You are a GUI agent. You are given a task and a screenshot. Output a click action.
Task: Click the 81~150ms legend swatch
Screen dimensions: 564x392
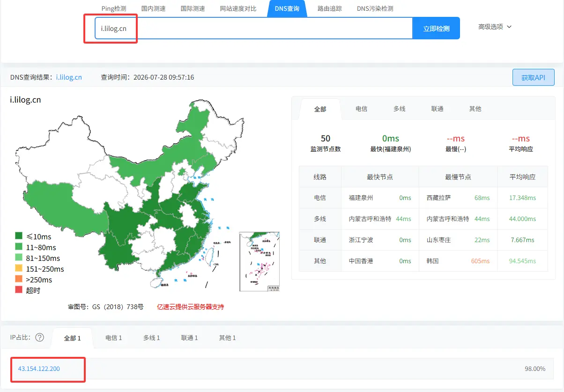click(x=19, y=259)
